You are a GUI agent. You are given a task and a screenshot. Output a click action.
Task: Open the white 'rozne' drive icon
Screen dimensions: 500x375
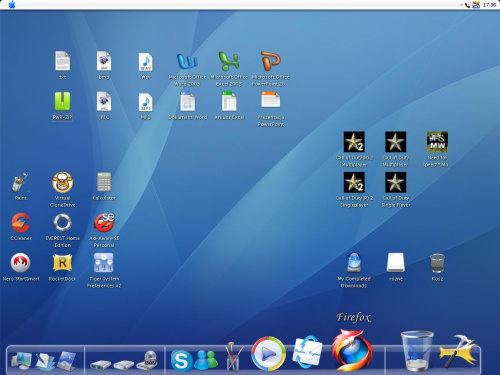click(x=396, y=263)
